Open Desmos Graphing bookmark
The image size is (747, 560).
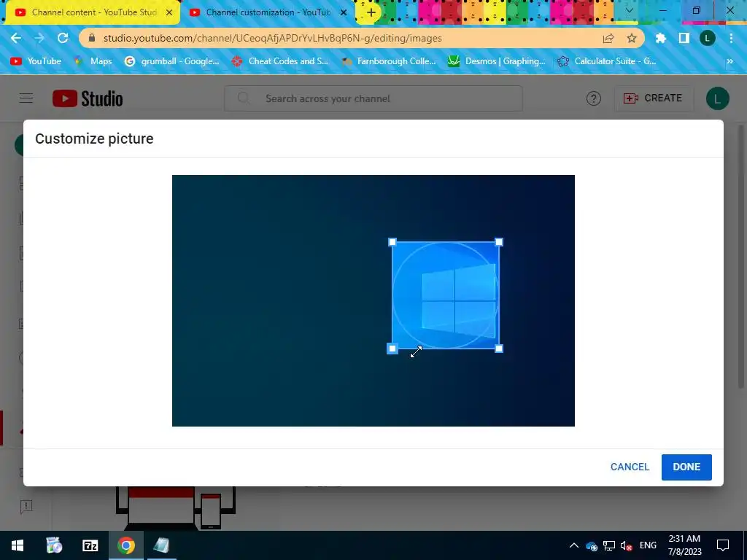(497, 61)
